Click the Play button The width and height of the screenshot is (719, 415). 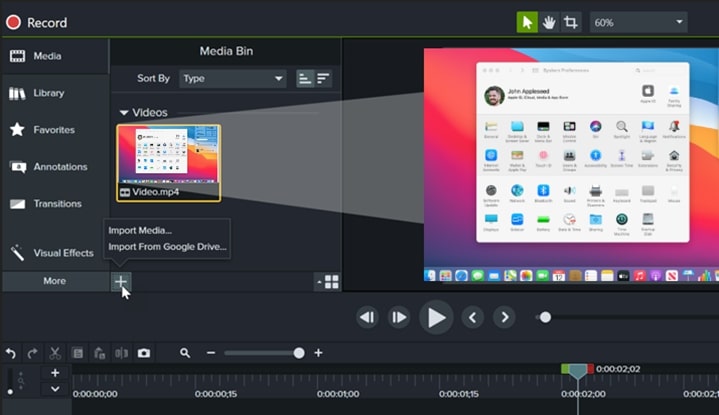click(436, 317)
